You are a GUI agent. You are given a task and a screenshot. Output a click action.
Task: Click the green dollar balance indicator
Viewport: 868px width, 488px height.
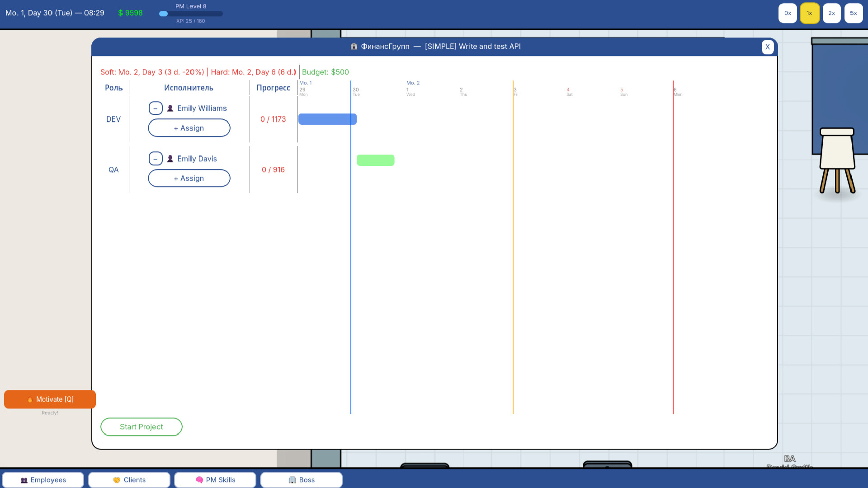click(x=130, y=13)
